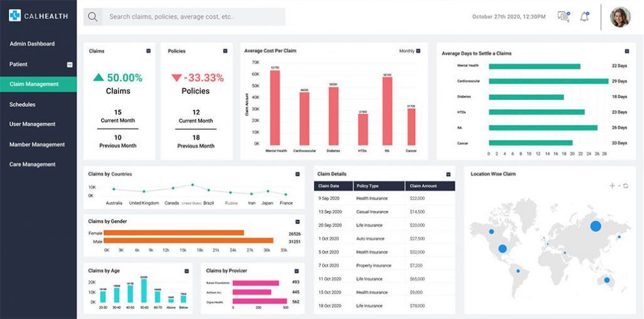Refresh the Location Wise Claim map
This screenshot has width=644, height=319.
(x=626, y=186)
